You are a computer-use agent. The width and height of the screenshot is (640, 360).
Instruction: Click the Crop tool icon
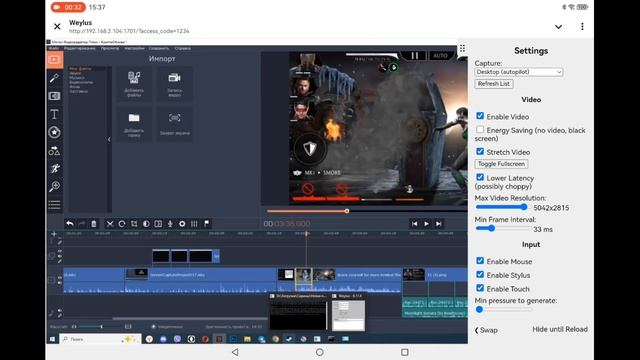coord(134,224)
